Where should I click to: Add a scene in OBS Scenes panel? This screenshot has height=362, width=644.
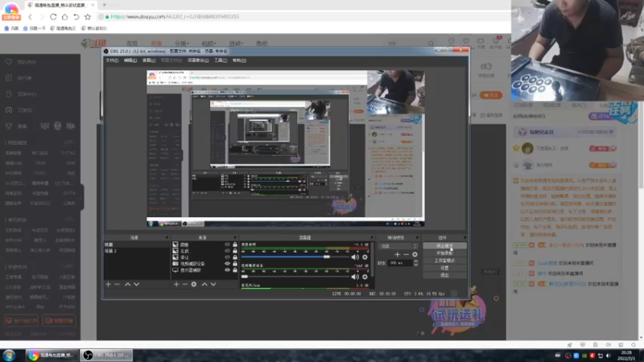(x=109, y=284)
